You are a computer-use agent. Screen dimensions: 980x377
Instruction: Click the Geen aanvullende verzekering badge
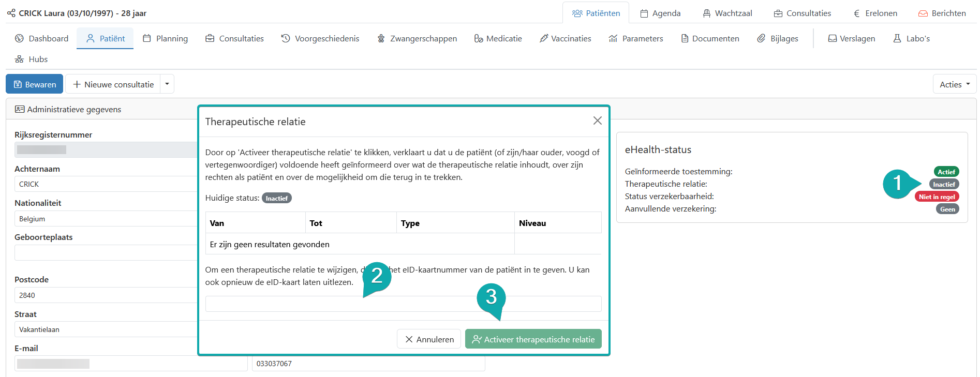pyautogui.click(x=947, y=209)
